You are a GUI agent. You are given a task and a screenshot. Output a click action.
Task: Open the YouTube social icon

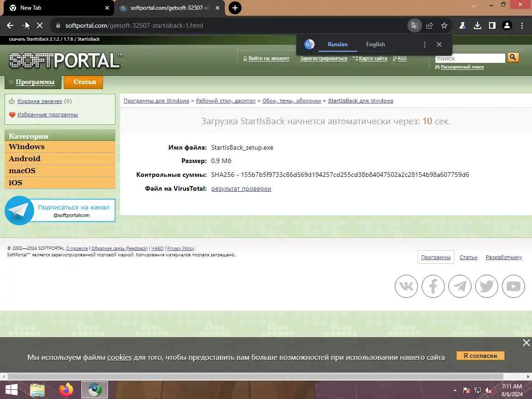(x=514, y=286)
